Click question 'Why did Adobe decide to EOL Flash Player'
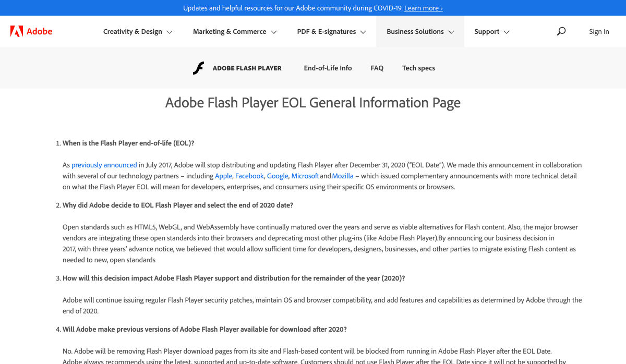This screenshot has width=626, height=364. coord(178,205)
